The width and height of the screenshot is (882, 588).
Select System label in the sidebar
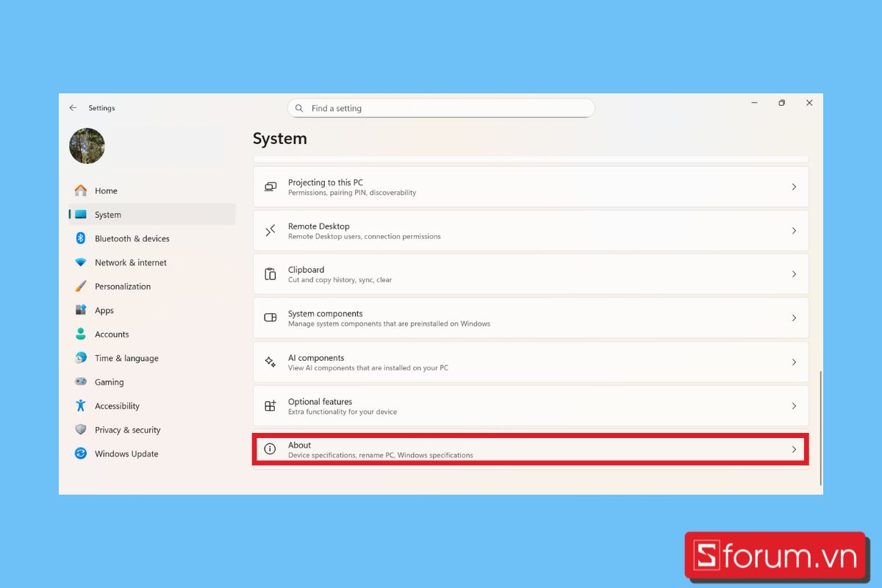tap(108, 215)
